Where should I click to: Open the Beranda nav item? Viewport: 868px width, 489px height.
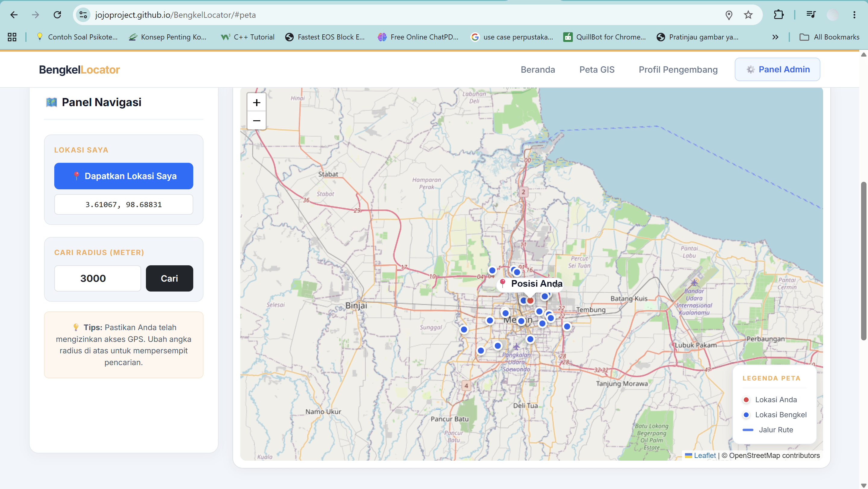pyautogui.click(x=538, y=69)
